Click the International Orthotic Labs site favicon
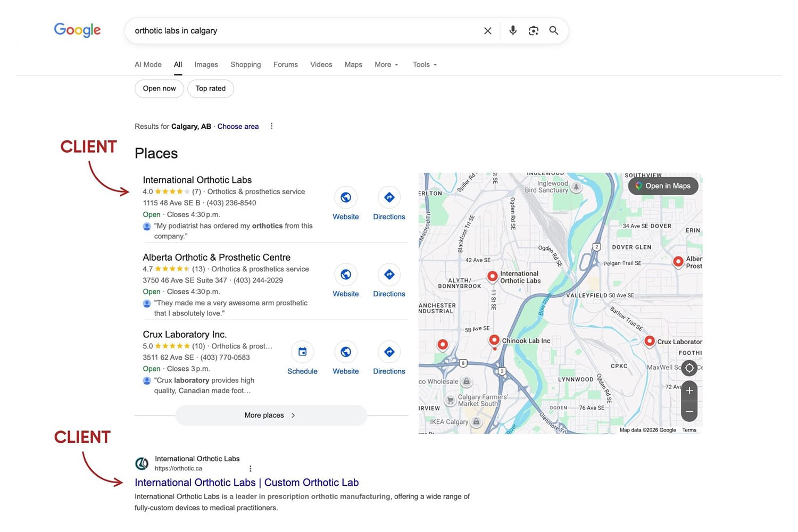 click(142, 463)
